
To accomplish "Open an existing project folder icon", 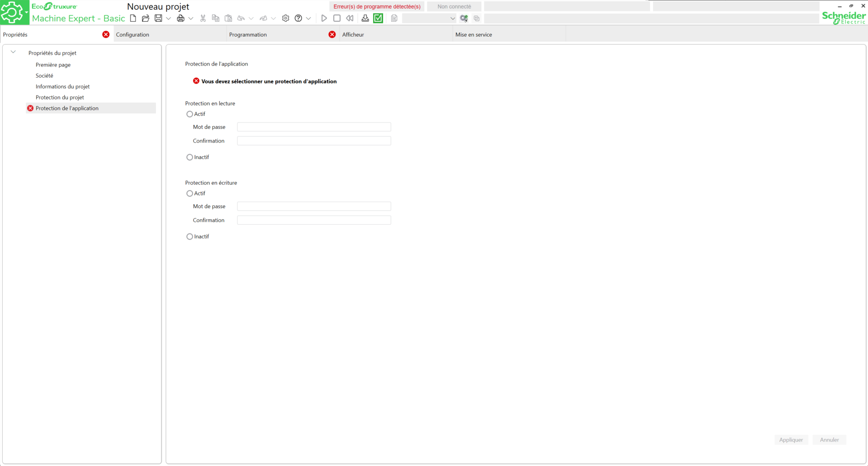I will 146,19.
